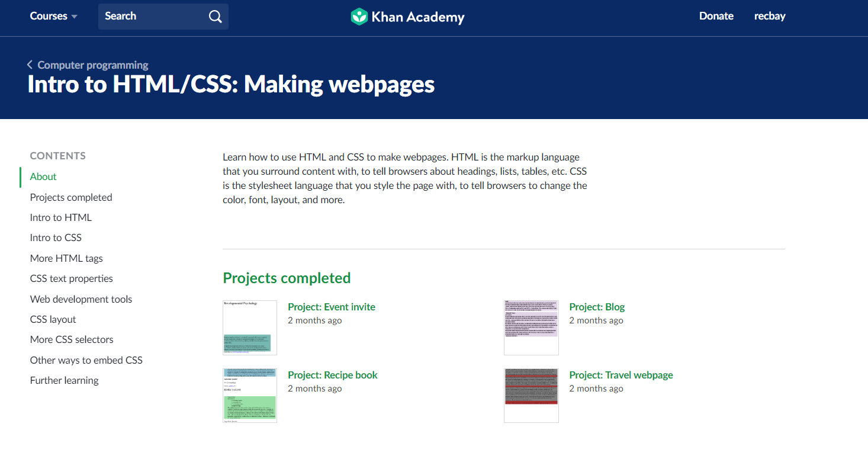The width and height of the screenshot is (868, 462).
Task: Go to Further learning section
Action: point(65,380)
